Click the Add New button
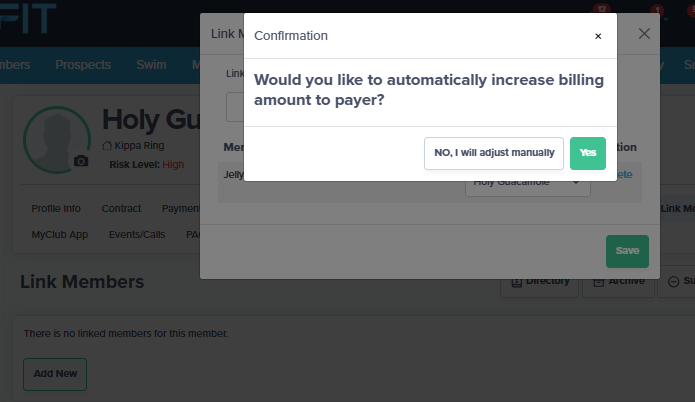Image resolution: width=695 pixels, height=402 pixels. (x=55, y=374)
